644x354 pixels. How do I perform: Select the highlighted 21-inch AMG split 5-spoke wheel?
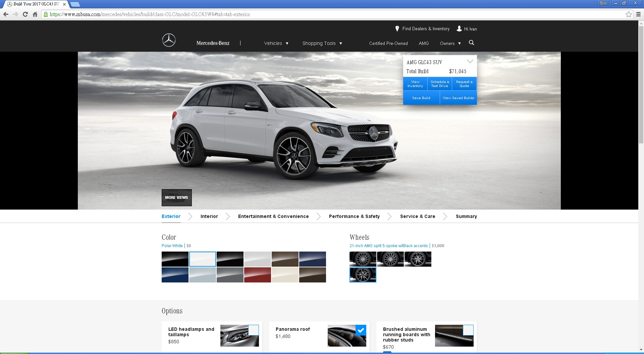point(363,275)
